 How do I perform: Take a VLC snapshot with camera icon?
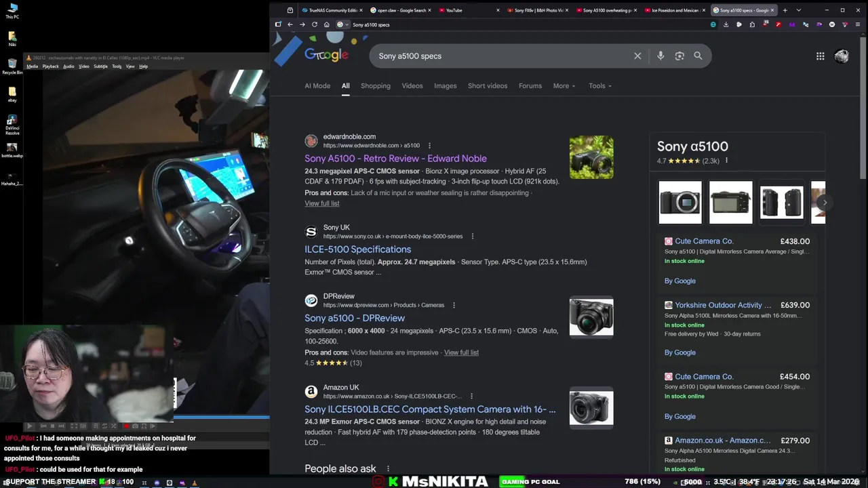click(135, 426)
